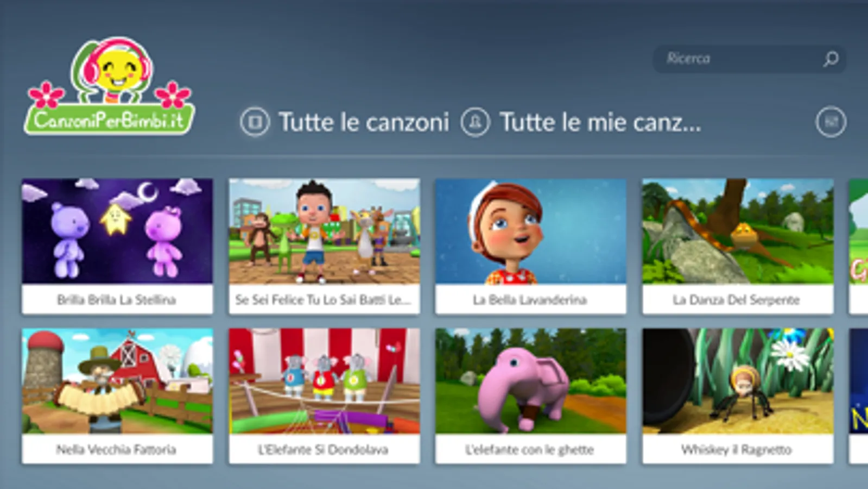868x489 pixels.
Task: Click Whiskey il Ragnetto title label
Action: 737,449
